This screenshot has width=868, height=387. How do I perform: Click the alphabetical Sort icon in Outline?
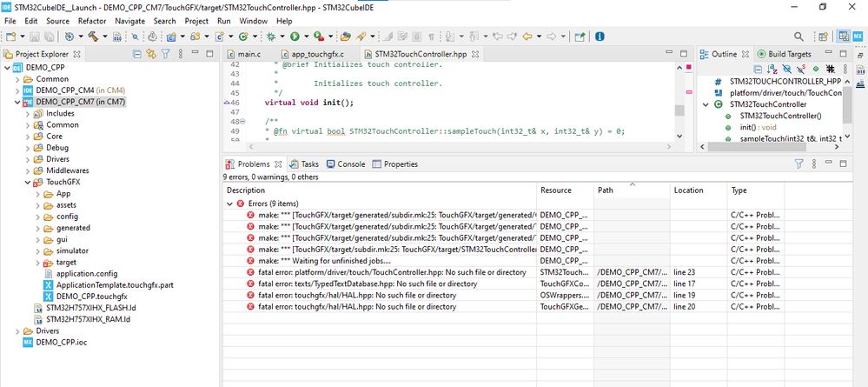coord(772,70)
